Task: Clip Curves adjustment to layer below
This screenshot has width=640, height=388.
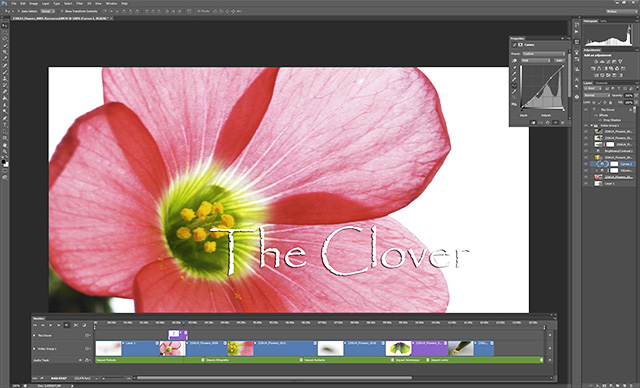Action: (x=533, y=122)
